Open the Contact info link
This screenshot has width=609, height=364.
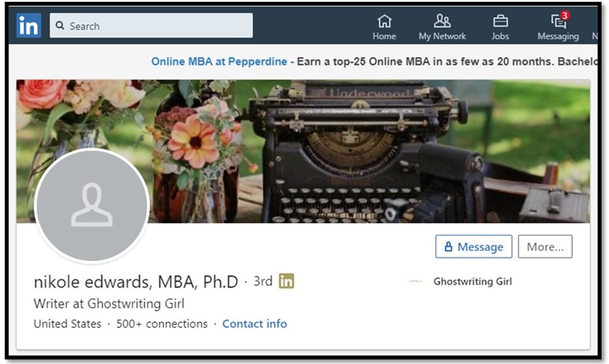pos(255,324)
